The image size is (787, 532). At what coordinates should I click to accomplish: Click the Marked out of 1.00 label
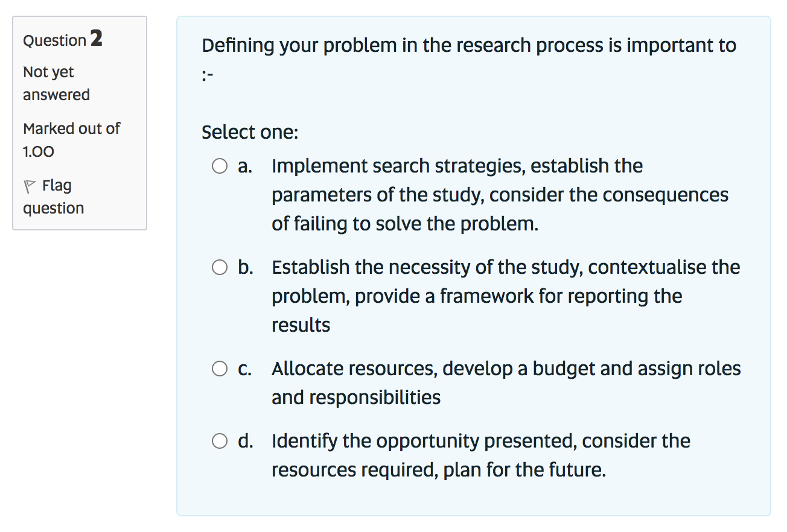(x=71, y=139)
